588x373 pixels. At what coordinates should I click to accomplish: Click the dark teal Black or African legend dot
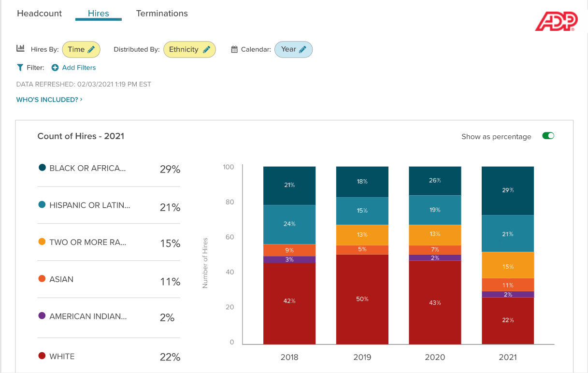click(42, 168)
